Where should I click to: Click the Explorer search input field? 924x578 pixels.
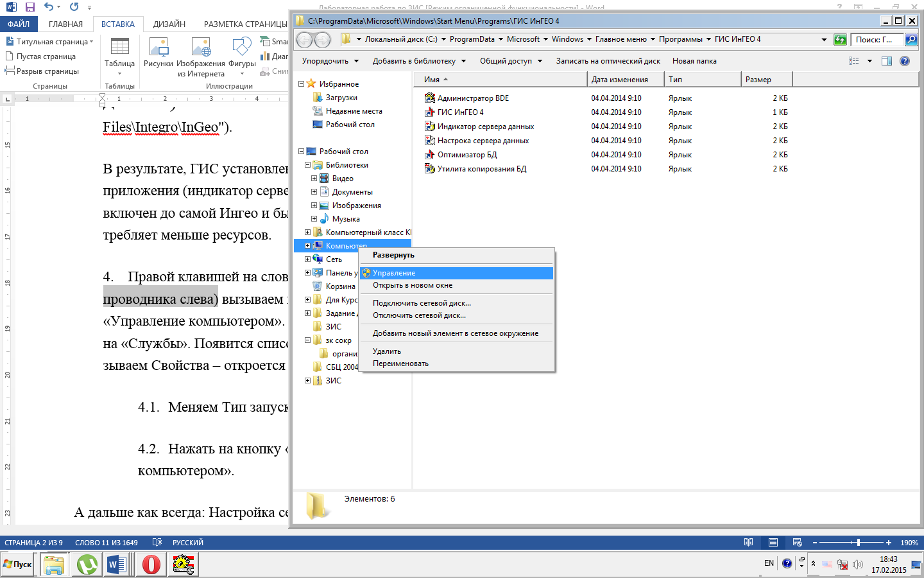pos(877,40)
